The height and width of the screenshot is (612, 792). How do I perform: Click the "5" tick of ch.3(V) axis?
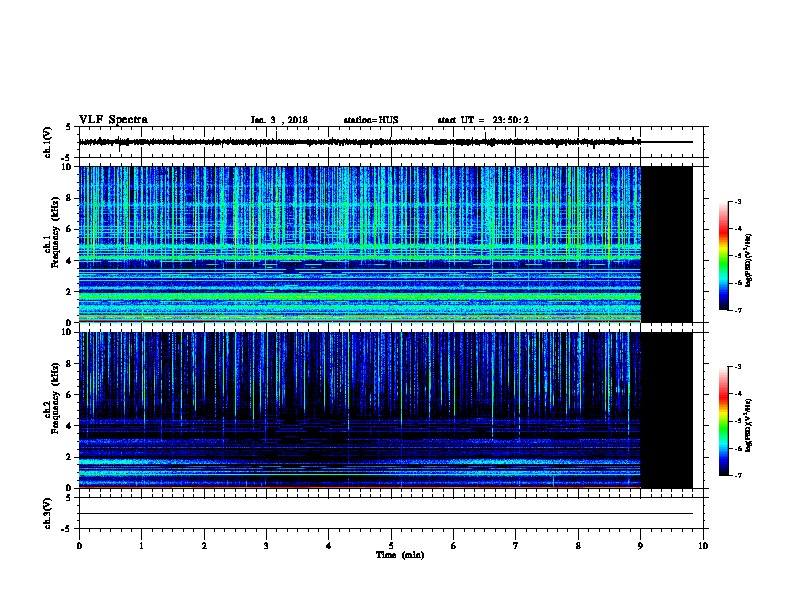[x=69, y=498]
